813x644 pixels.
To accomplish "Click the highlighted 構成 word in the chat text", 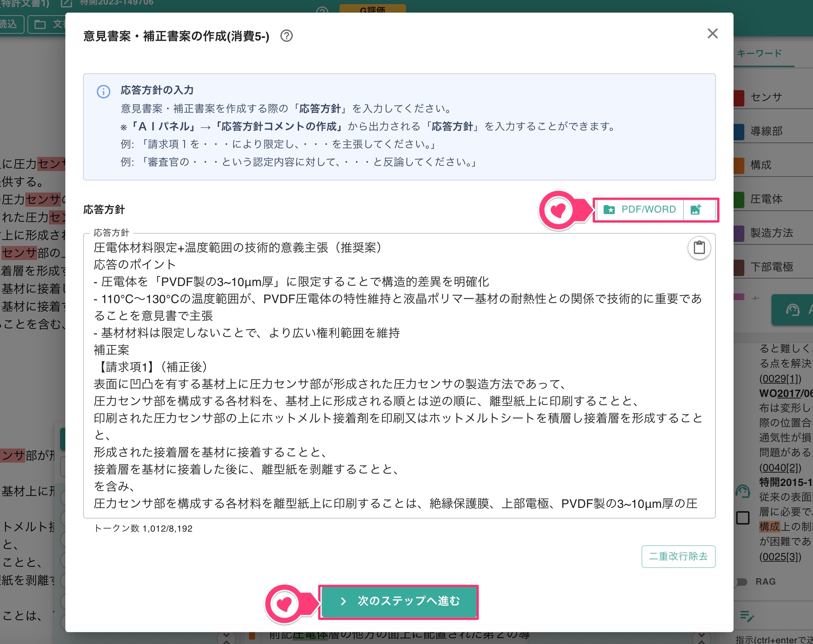I will click(769, 526).
